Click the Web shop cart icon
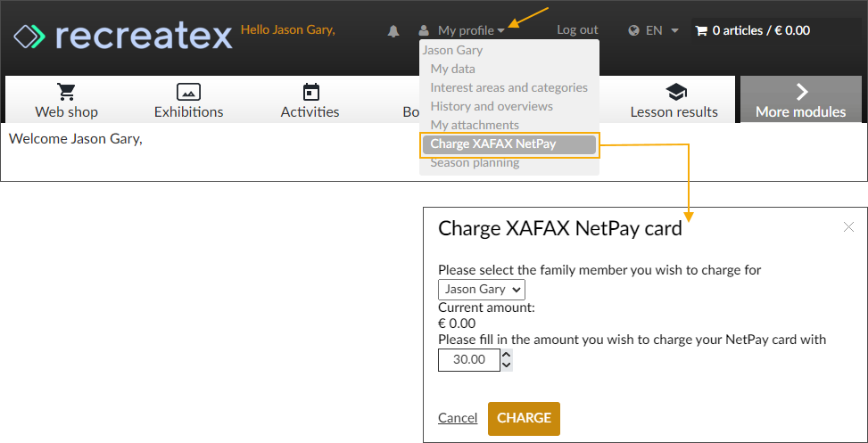 click(x=66, y=92)
